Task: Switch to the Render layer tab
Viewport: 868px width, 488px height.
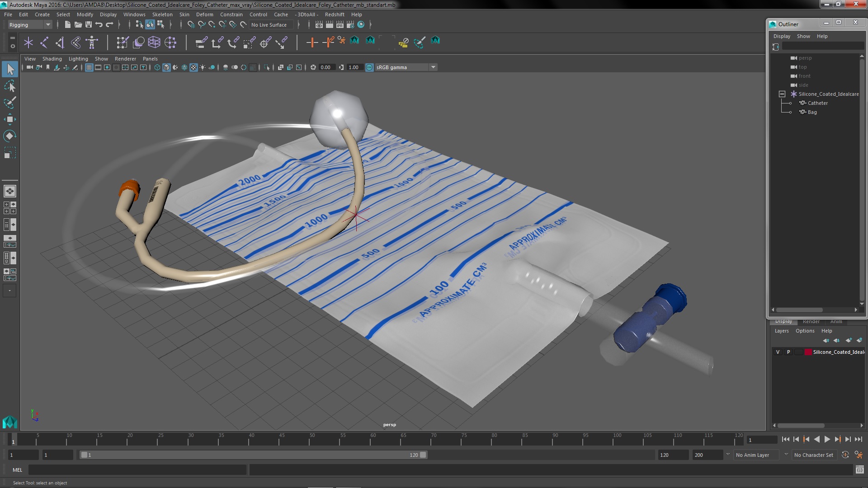Action: pyautogui.click(x=811, y=321)
